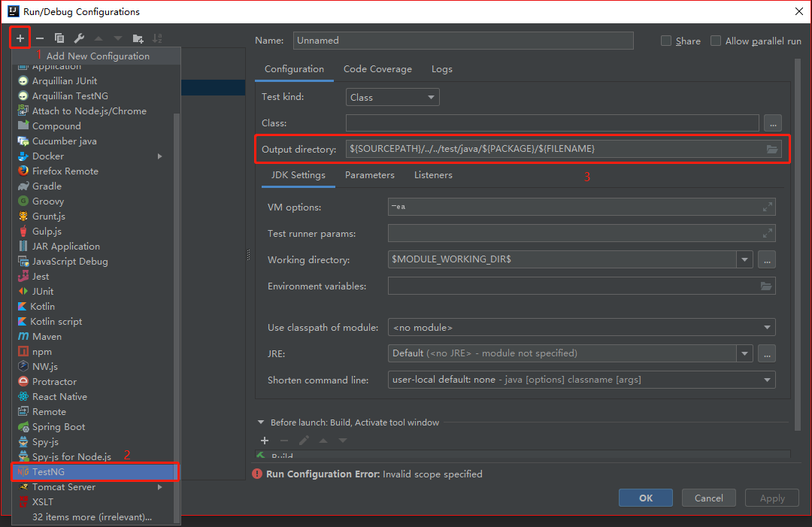Image resolution: width=812 pixels, height=527 pixels.
Task: Open the Working directory dropdown arrow
Action: pos(744,259)
